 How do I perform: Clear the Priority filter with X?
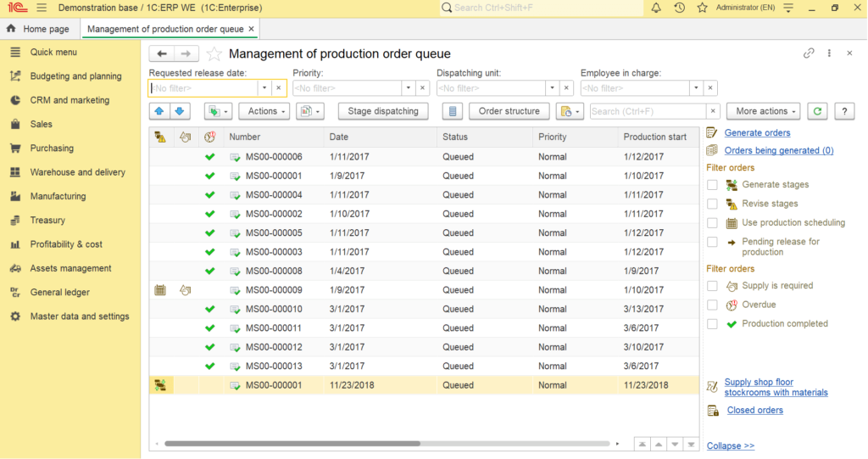(422, 88)
